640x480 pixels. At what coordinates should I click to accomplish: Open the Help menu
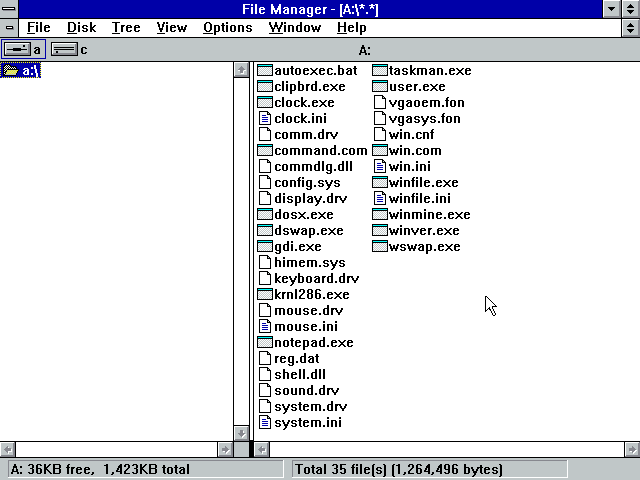351,28
